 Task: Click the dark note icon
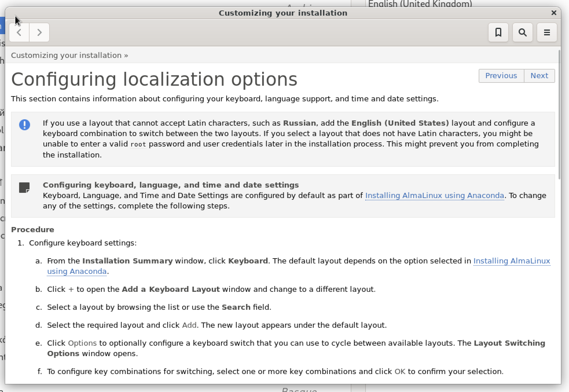point(24,188)
